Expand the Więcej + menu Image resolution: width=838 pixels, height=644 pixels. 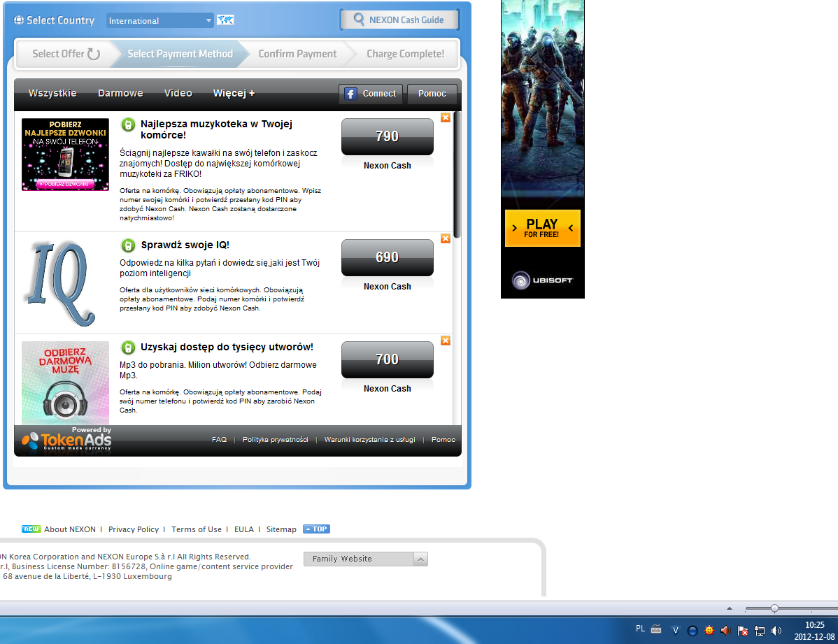click(234, 93)
